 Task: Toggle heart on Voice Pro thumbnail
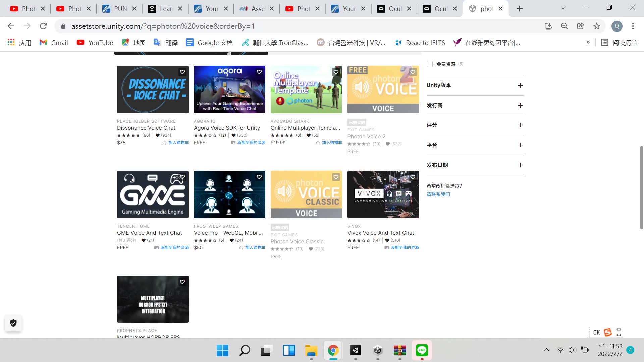click(259, 177)
